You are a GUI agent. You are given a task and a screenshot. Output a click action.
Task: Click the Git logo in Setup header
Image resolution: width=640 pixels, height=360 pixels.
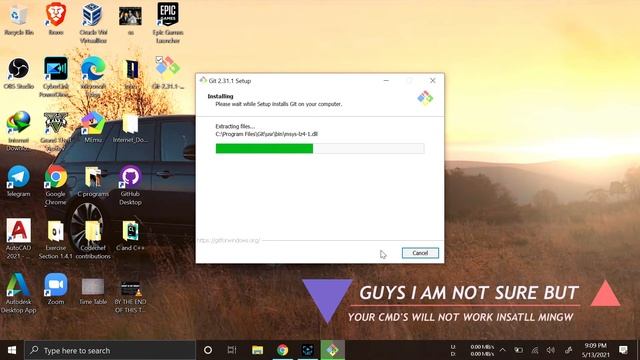coord(425,98)
